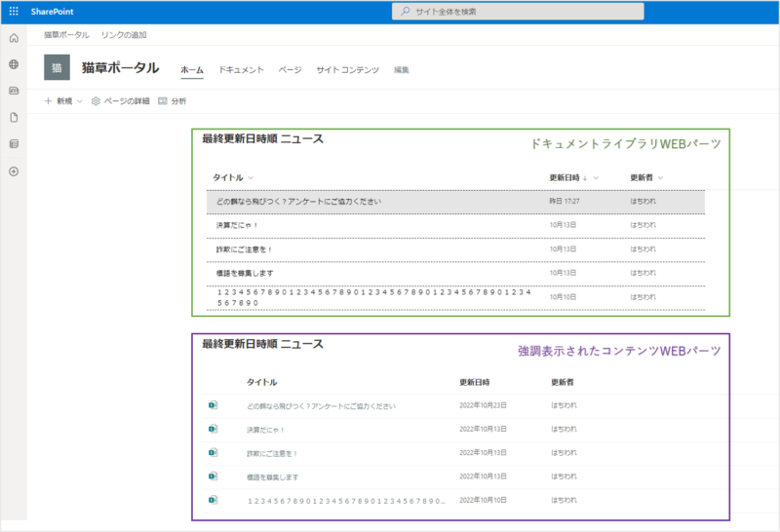Click the 猫 site logo tile
Image resolution: width=780 pixels, height=532 pixels.
pyautogui.click(x=58, y=67)
